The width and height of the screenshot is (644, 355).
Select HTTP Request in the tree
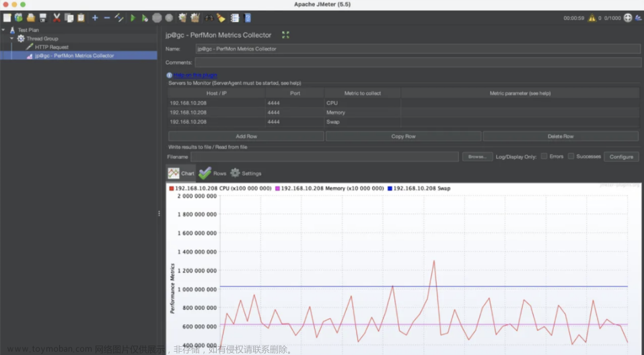coord(52,47)
